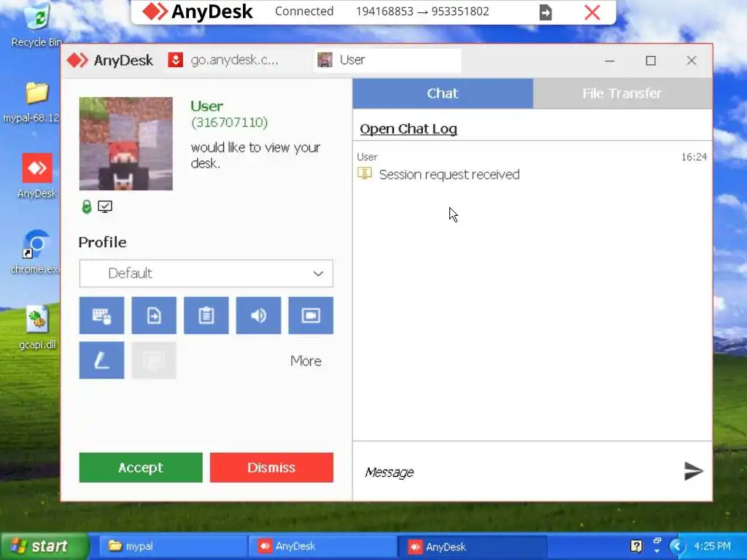Open Recycle Bin desktop icon
747x560 pixels.
point(36,24)
